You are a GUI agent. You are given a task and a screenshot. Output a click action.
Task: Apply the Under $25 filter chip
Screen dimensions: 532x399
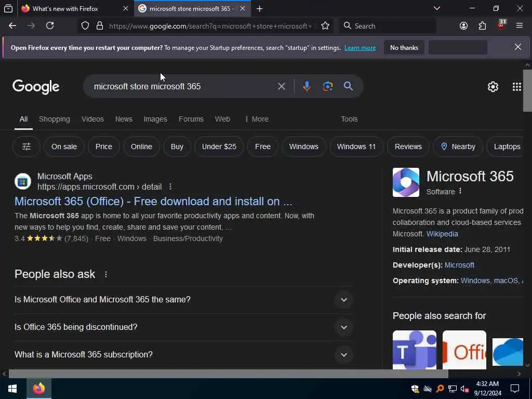(x=219, y=147)
